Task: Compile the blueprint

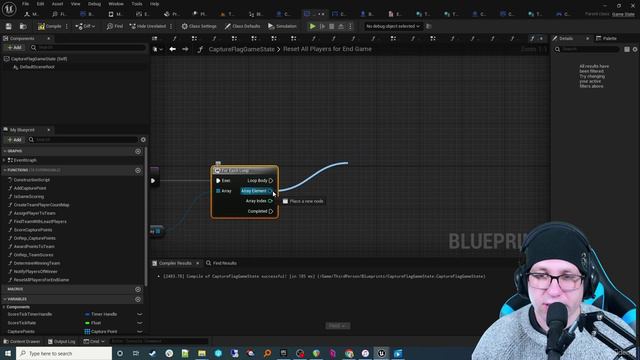Action: (x=50, y=26)
